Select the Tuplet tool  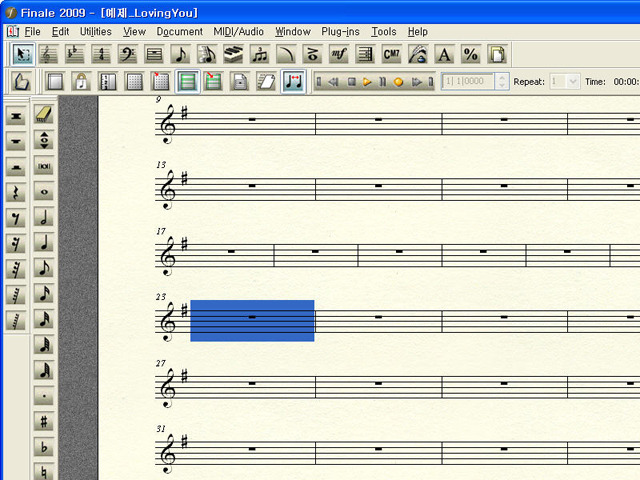pos(260,54)
